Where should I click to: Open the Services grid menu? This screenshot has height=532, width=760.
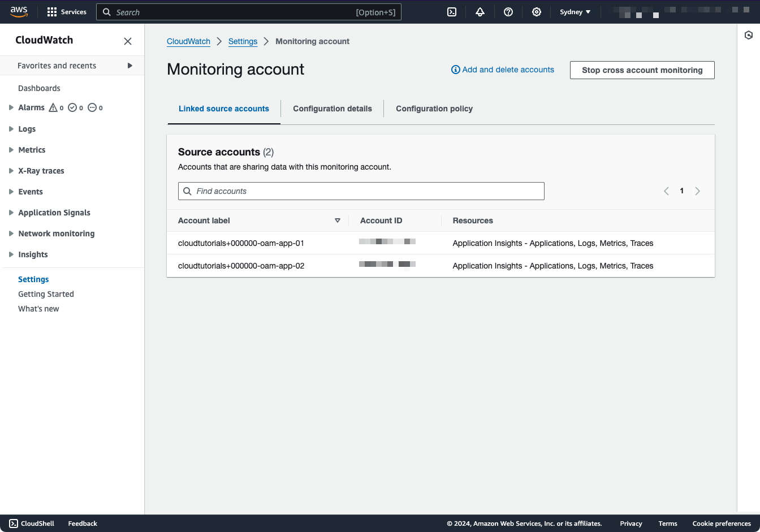(67, 12)
